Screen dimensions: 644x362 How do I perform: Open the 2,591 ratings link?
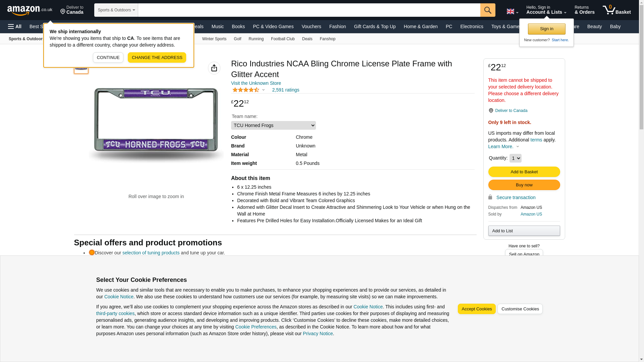tap(285, 90)
